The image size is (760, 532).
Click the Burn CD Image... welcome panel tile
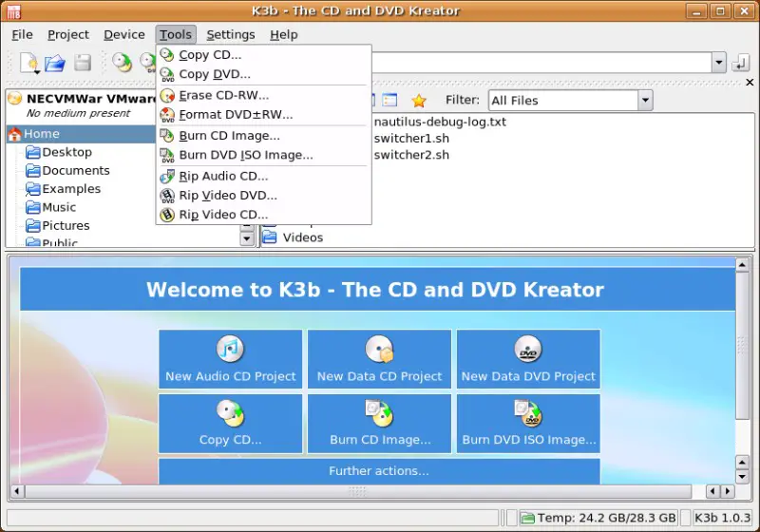(379, 424)
